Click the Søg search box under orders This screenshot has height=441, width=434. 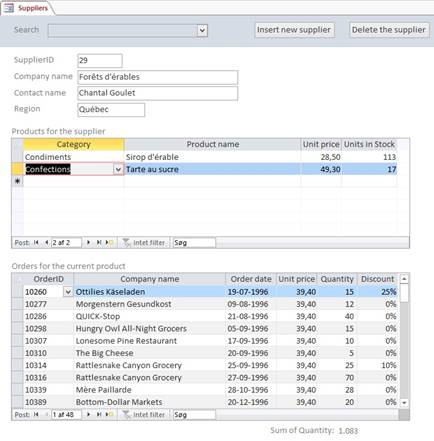pos(194,415)
